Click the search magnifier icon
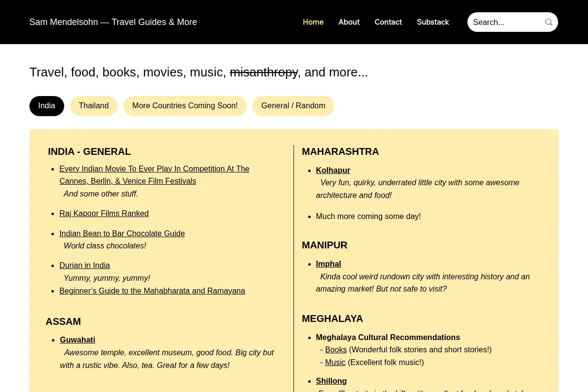The image size is (588, 392). (x=549, y=22)
